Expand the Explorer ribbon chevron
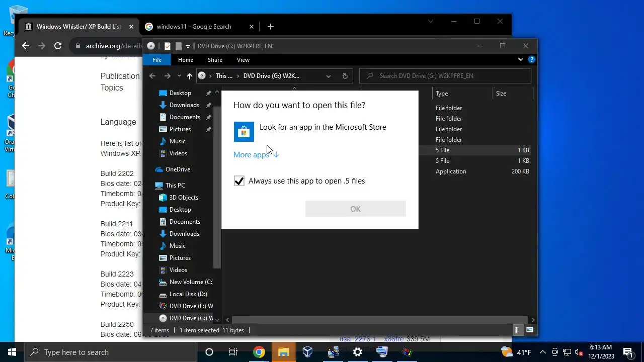The height and width of the screenshot is (362, 644). (521, 59)
